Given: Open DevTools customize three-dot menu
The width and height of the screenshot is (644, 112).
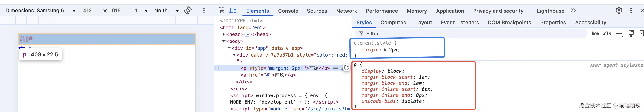Looking at the screenshot, I should 631,11.
